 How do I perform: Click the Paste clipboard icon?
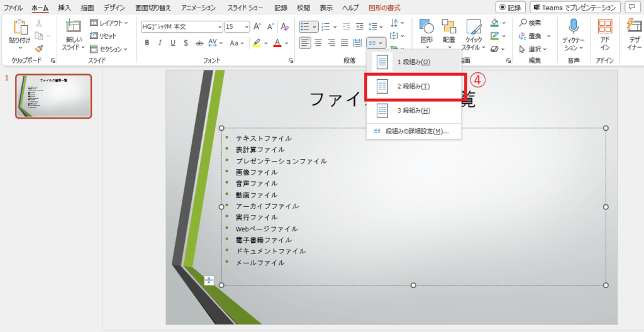point(19,28)
